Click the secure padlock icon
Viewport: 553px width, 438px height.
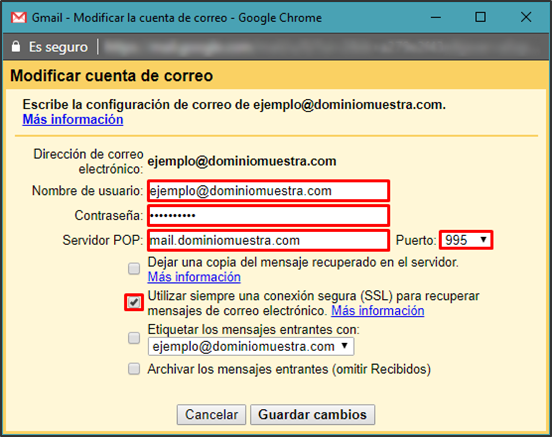coord(16,46)
